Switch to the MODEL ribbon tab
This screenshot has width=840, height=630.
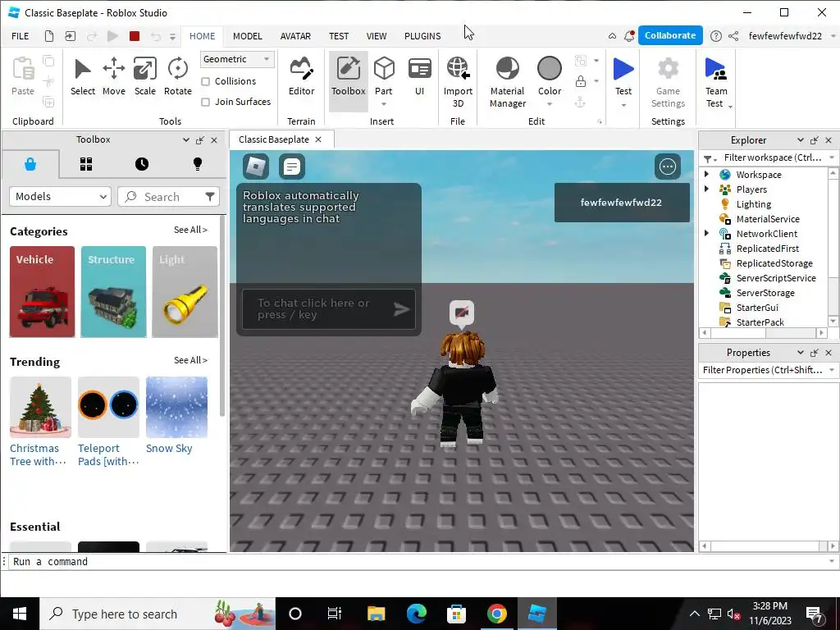(248, 36)
